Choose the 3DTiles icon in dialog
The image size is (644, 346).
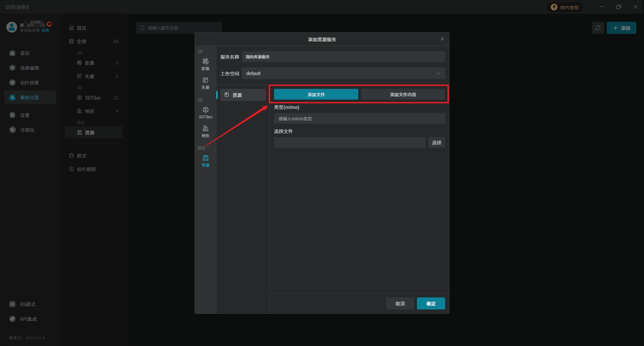pyautogui.click(x=205, y=112)
